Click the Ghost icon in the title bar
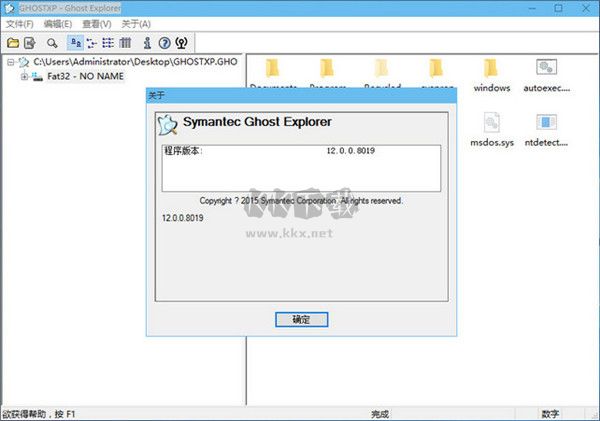600x421 pixels. (x=9, y=8)
